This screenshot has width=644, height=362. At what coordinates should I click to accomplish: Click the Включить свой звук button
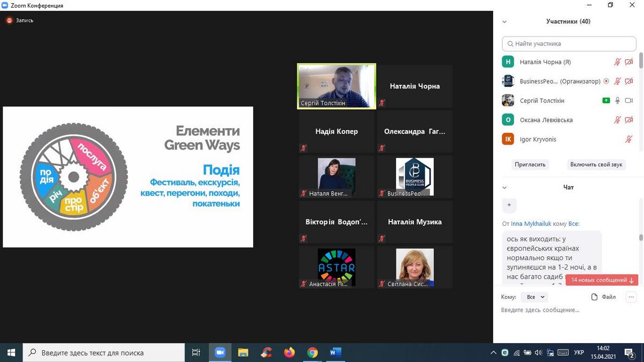pos(596,165)
